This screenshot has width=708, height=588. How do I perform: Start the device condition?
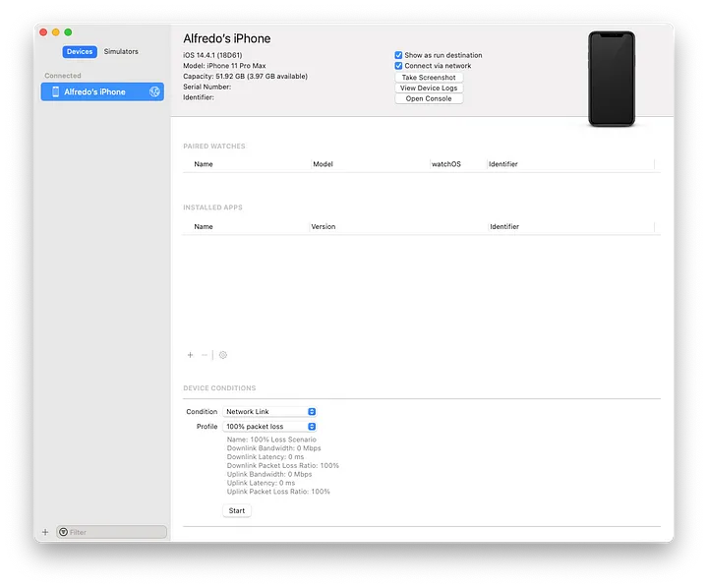click(x=237, y=510)
